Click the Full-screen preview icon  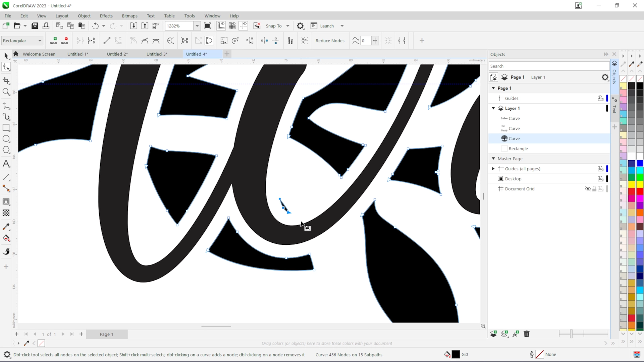pyautogui.click(x=207, y=26)
